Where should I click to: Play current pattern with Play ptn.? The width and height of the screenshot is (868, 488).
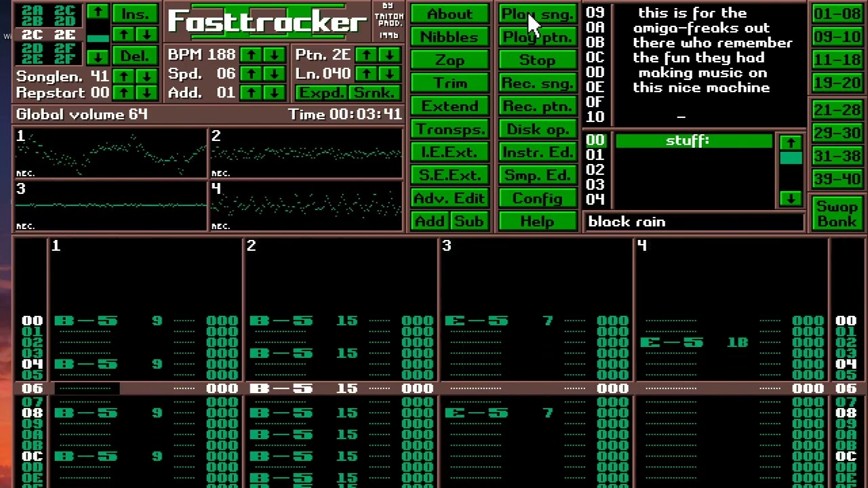[x=538, y=37]
